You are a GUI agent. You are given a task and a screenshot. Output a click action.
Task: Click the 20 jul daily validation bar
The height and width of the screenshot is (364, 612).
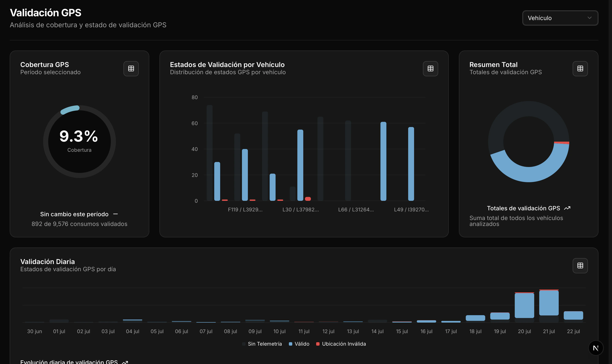[524, 305]
